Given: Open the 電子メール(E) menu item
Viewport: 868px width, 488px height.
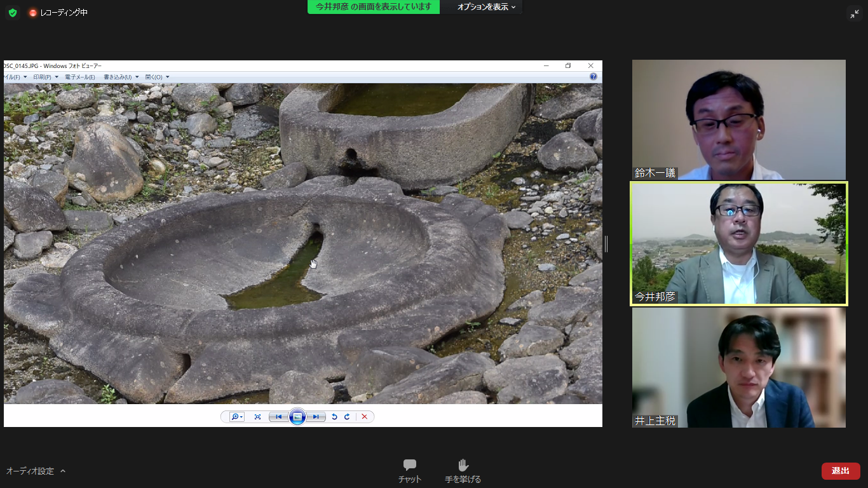Looking at the screenshot, I should [80, 77].
